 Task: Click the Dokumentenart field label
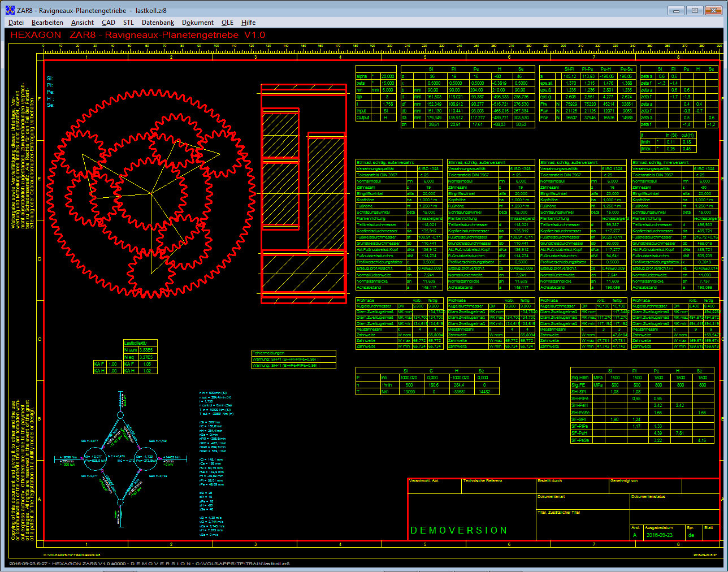coord(551,497)
